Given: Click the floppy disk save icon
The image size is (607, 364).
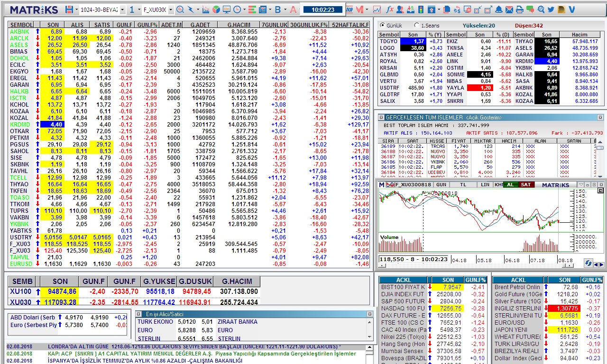Looking at the screenshot, I should [x=69, y=9].
